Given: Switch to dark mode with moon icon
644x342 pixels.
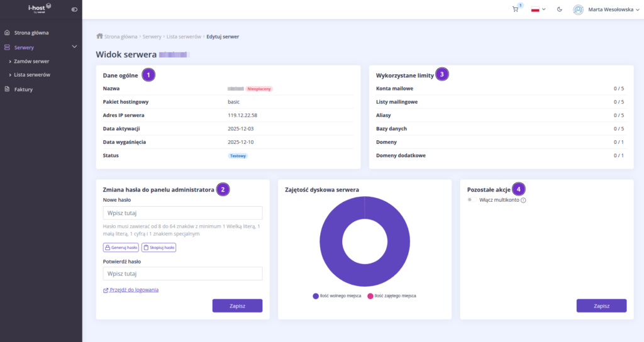Looking at the screenshot, I should coord(560,9).
